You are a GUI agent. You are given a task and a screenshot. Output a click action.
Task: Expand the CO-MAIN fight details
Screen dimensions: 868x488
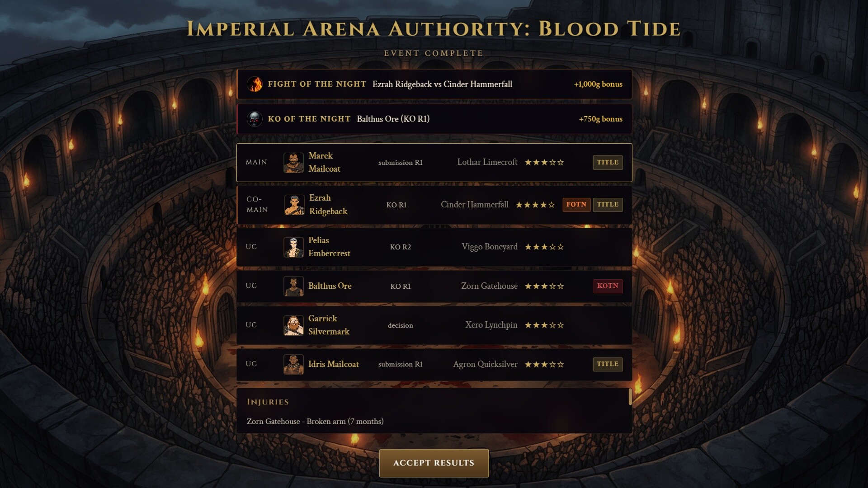[x=434, y=205]
